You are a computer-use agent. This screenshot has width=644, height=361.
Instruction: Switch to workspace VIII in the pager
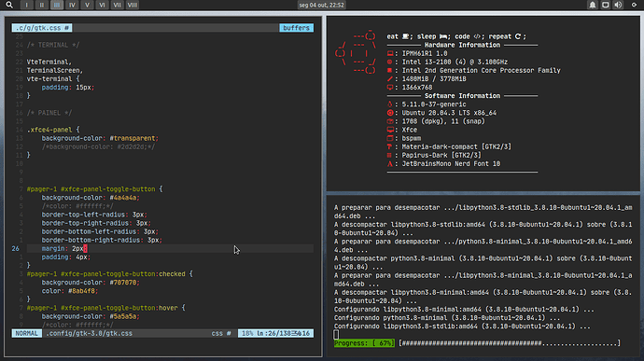(x=132, y=5)
